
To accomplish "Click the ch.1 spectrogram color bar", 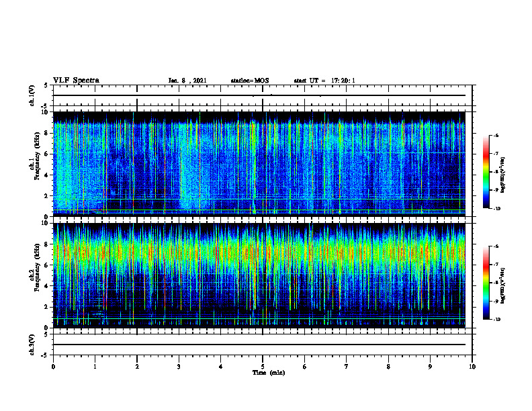I will [x=486, y=172].
